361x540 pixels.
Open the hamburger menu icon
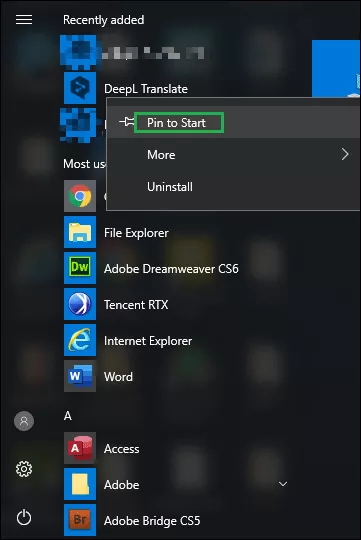[24, 20]
